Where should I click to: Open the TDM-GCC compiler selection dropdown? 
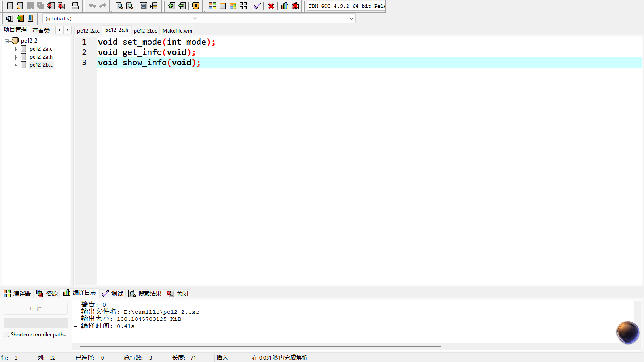pos(346,6)
